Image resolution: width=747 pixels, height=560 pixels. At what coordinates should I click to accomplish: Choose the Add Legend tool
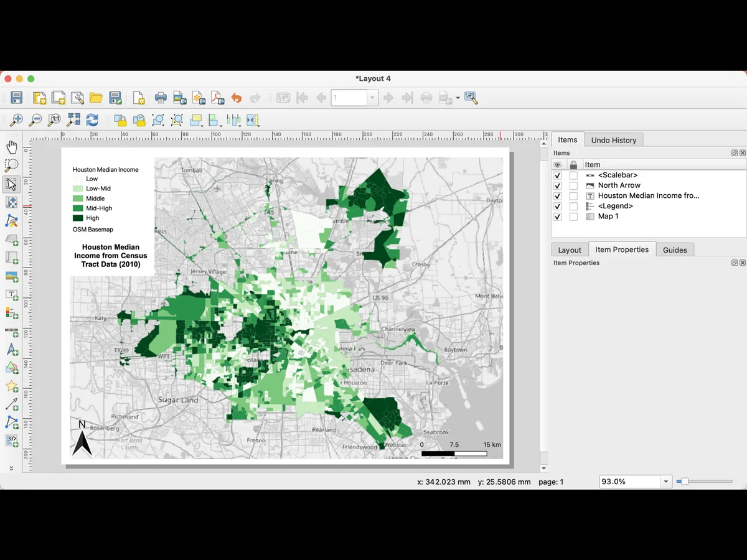(x=11, y=313)
